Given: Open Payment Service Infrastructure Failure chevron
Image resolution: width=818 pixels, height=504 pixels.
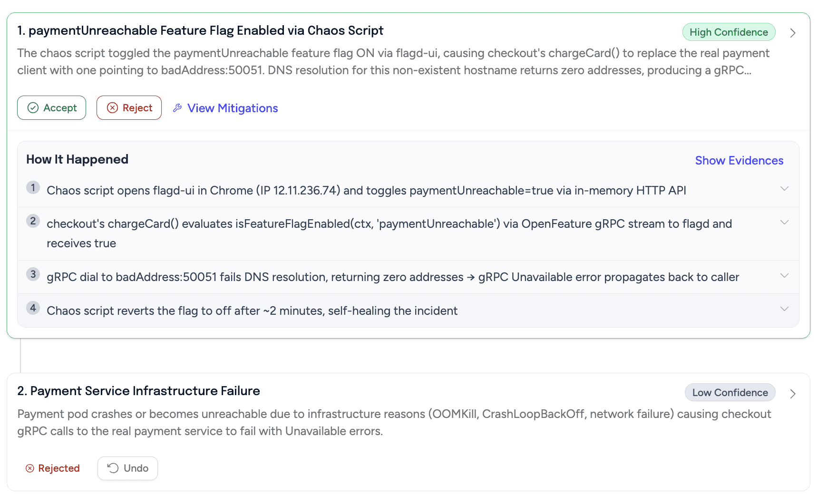Looking at the screenshot, I should [x=792, y=394].
